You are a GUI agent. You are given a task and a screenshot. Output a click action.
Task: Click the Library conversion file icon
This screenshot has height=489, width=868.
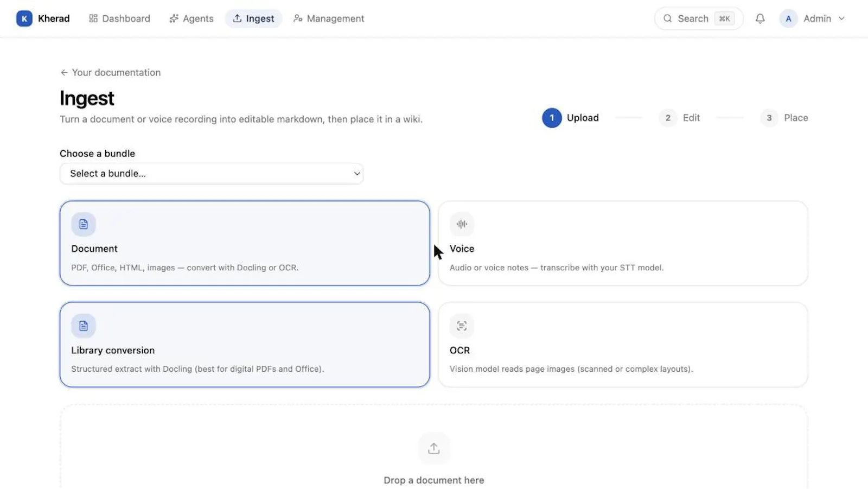point(84,326)
